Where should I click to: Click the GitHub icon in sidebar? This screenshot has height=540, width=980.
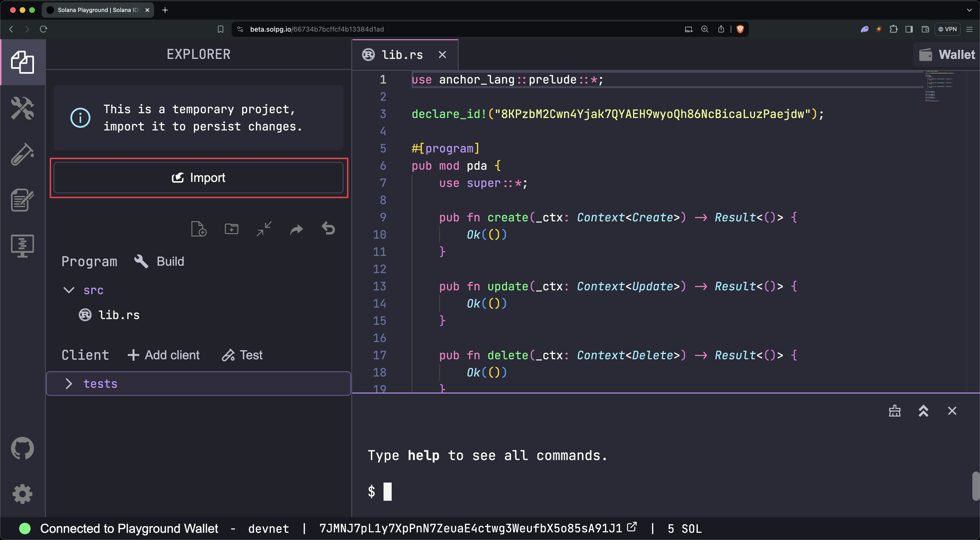point(22,448)
